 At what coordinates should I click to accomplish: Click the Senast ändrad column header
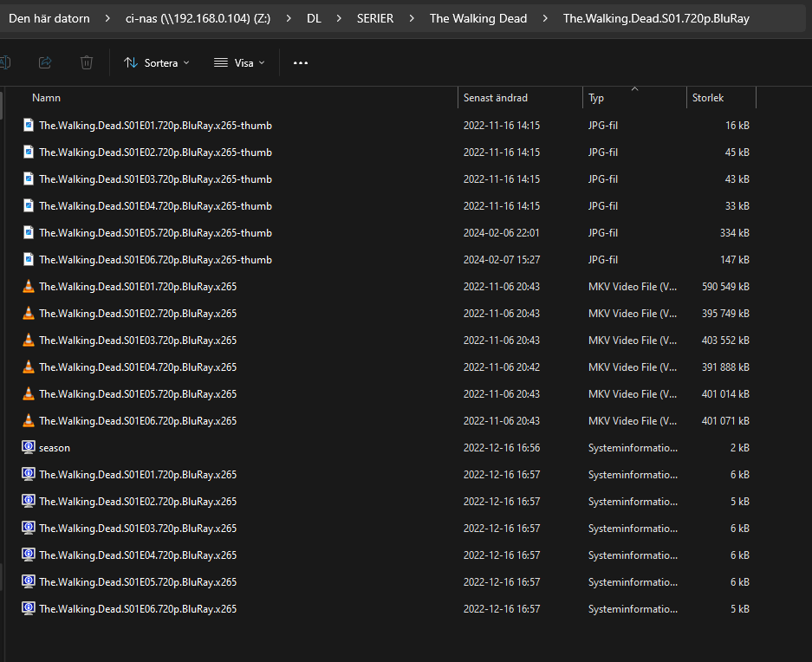tap(495, 98)
